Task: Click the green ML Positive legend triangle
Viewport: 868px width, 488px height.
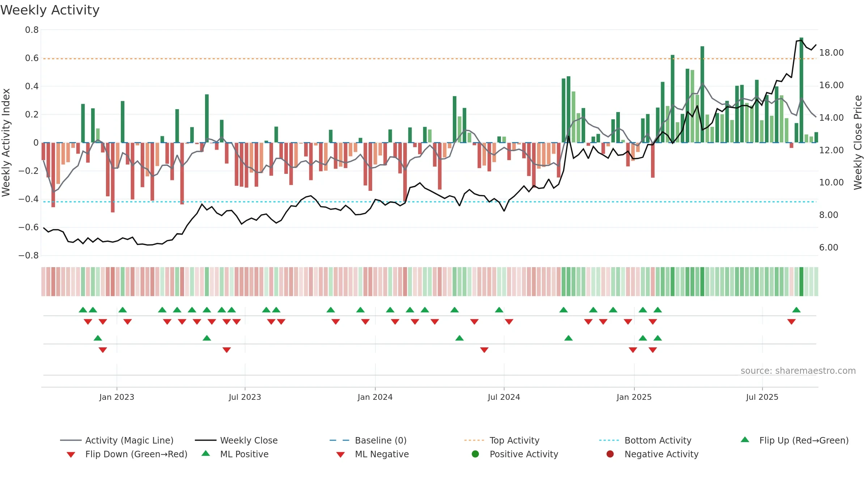Action: coord(206,453)
